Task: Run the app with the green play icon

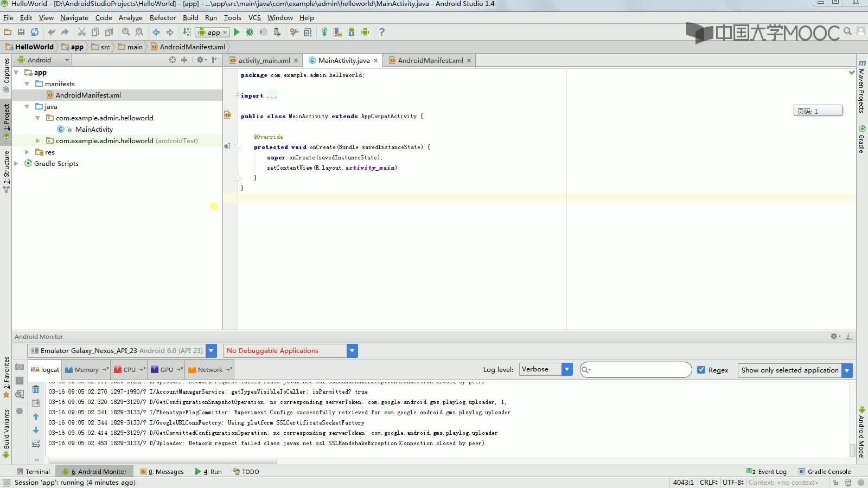Action: click(x=237, y=32)
